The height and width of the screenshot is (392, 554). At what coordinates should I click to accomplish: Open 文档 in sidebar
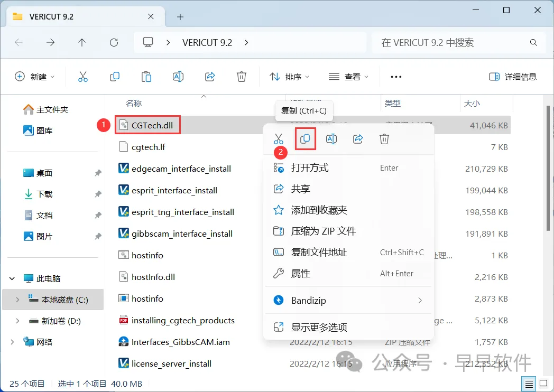click(38, 215)
